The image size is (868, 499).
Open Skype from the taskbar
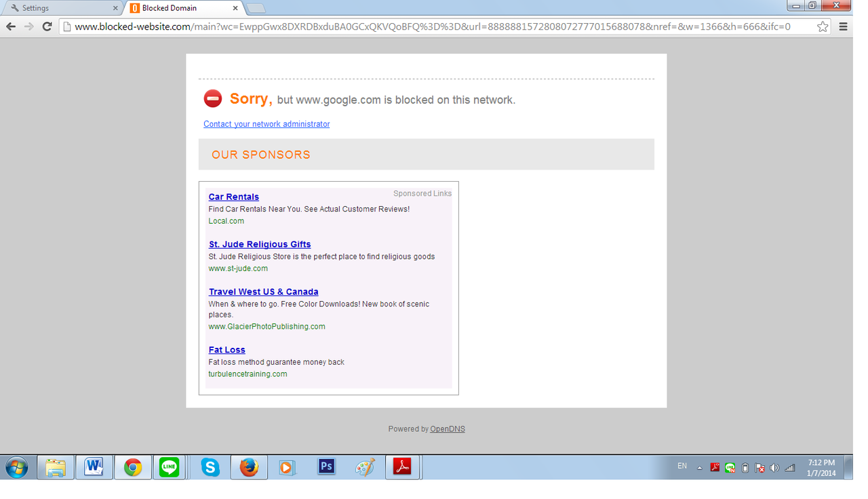pos(210,467)
